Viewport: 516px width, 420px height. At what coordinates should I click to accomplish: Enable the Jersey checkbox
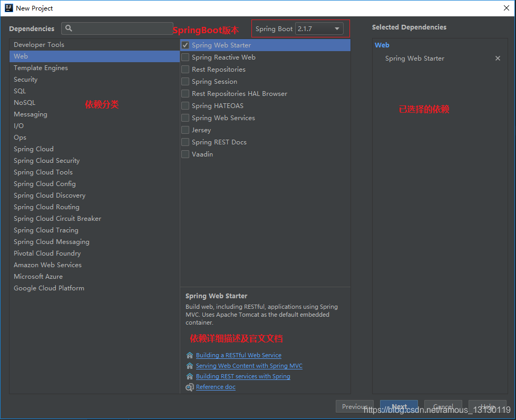pyautogui.click(x=186, y=130)
